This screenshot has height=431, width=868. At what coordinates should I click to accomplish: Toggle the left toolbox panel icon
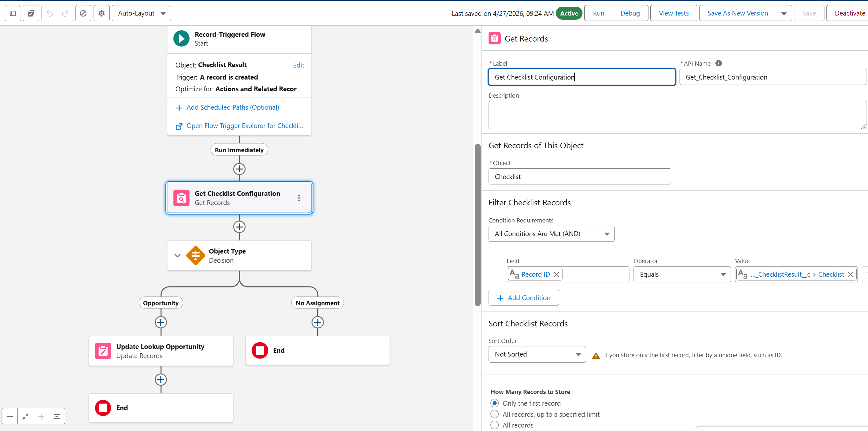pyautogui.click(x=13, y=13)
